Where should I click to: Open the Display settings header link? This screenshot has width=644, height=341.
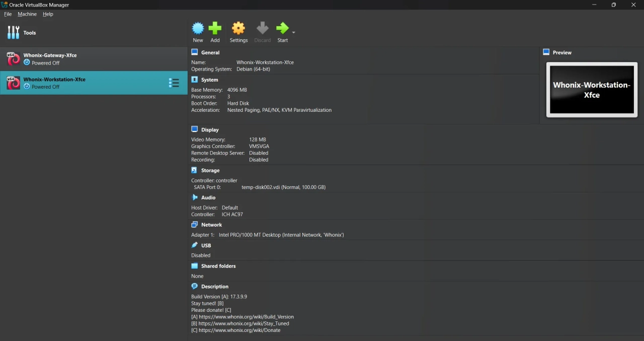point(210,129)
